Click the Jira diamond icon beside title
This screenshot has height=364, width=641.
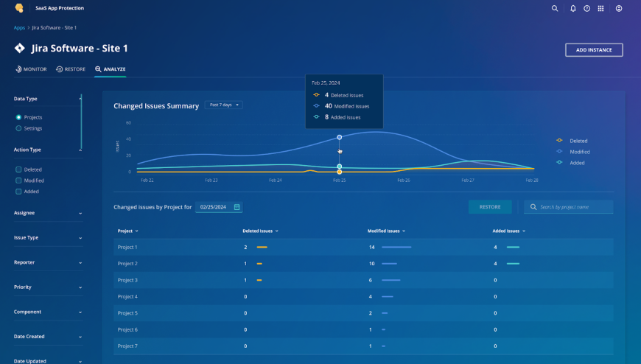pyautogui.click(x=20, y=48)
